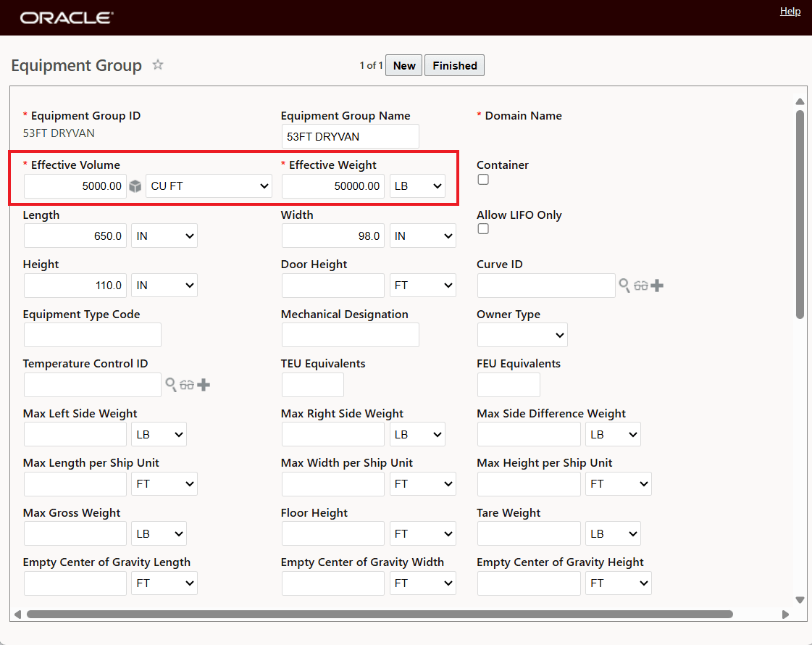Click the Curve ID input field

[x=546, y=286]
